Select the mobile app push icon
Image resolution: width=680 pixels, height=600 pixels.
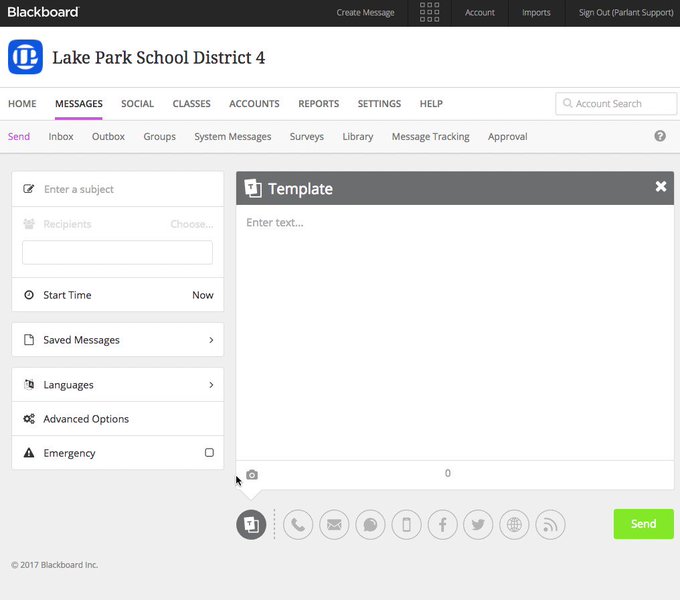click(x=406, y=525)
